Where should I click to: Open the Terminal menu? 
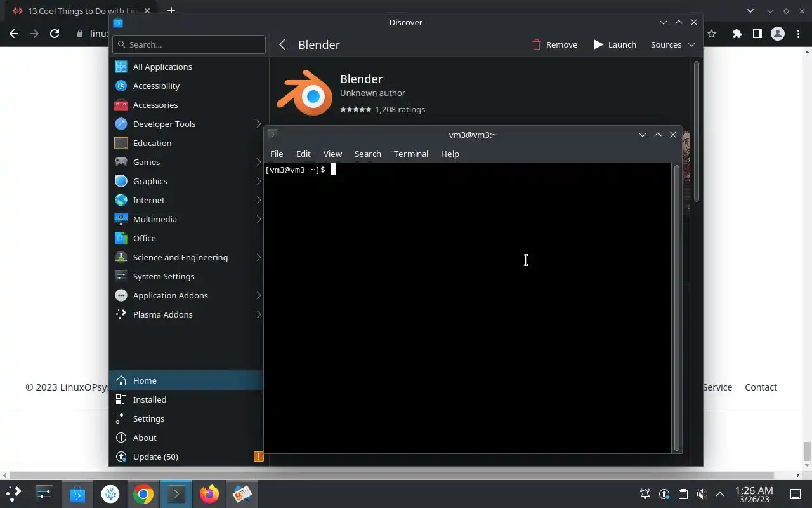(411, 154)
